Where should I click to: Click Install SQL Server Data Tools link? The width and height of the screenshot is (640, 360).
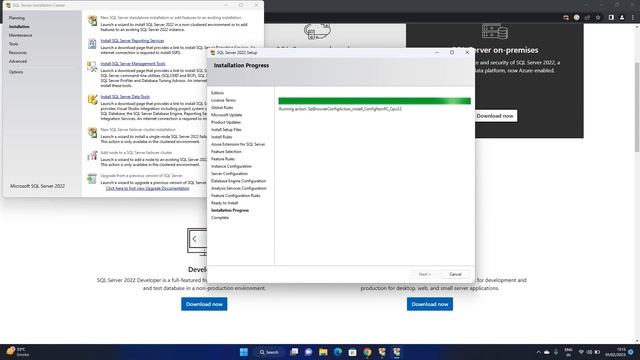point(125,97)
